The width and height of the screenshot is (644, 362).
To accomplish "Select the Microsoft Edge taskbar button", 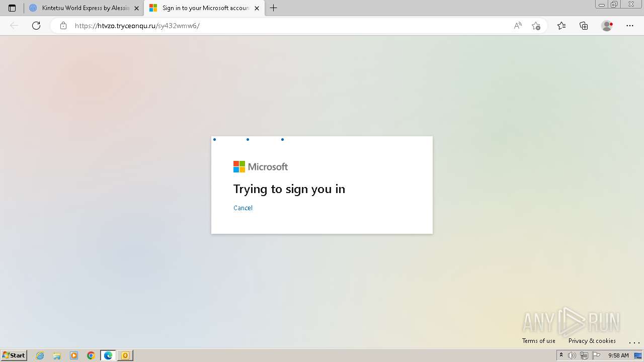I will click(x=108, y=355).
